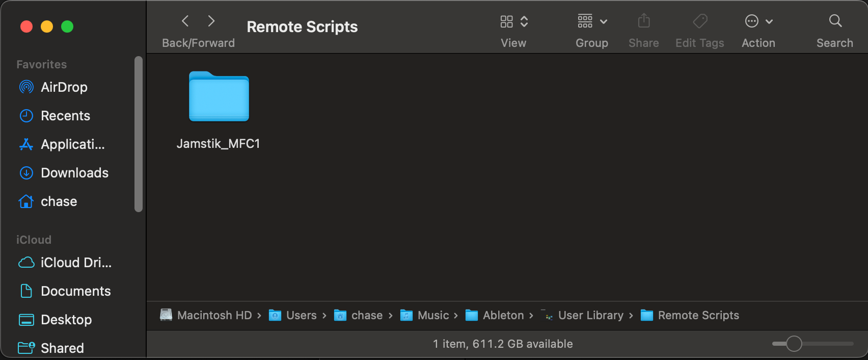Click the Favorites section header
Viewport: 868px width, 360px height.
(42, 64)
